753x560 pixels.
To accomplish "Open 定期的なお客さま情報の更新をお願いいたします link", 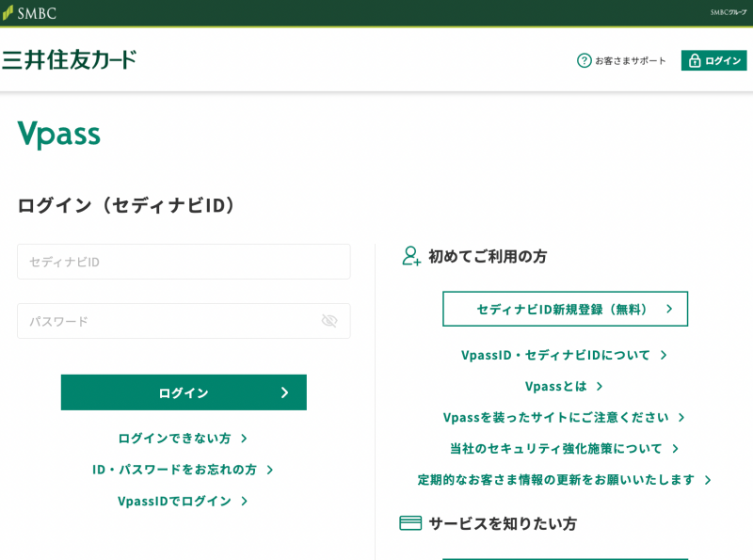I will (564, 480).
